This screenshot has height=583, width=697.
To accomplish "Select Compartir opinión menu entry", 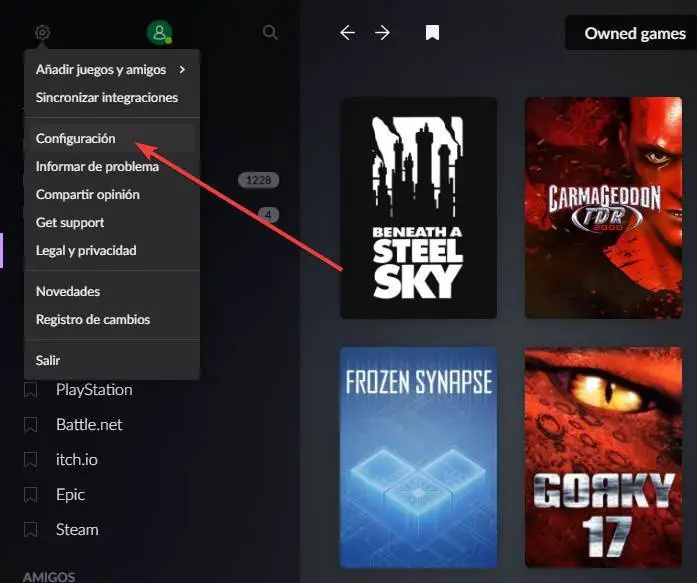I will 112,195.
